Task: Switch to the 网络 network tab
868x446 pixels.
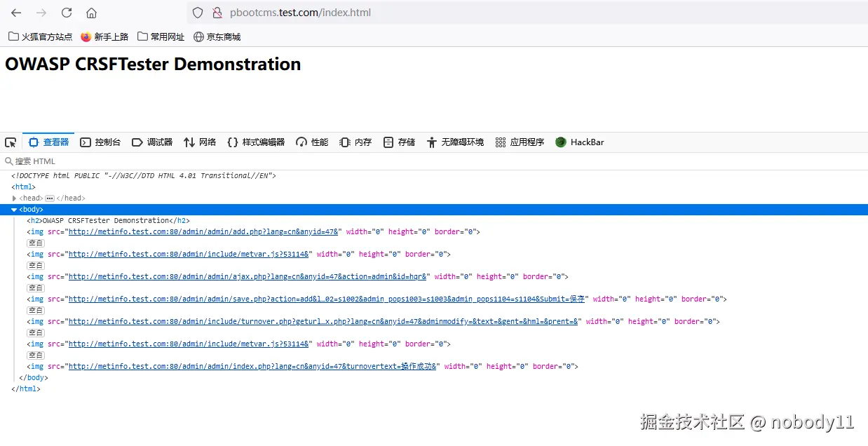Action: (200, 142)
